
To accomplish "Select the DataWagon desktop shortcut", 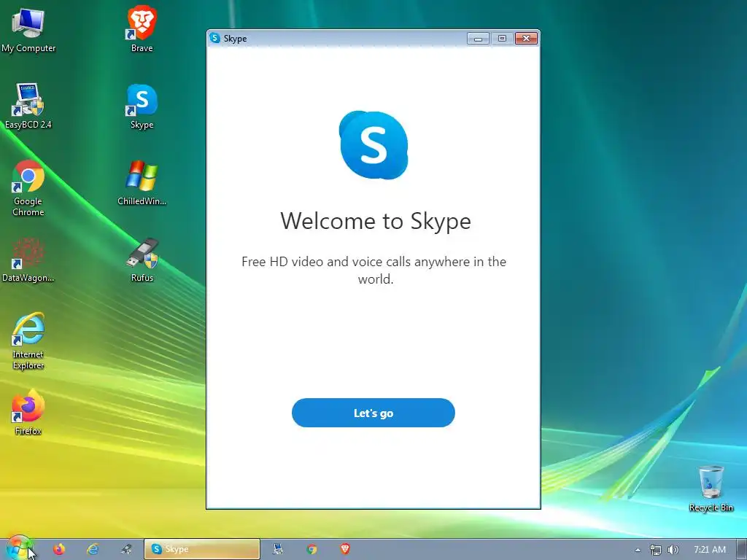I will point(28,260).
